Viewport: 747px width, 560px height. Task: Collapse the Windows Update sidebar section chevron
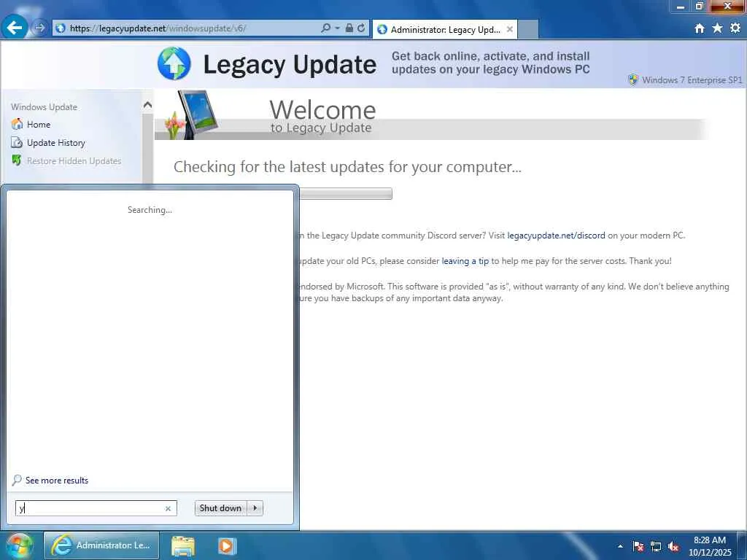147,105
